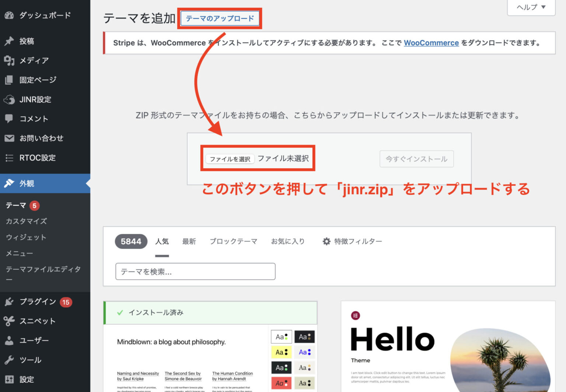The image size is (566, 392).
Task: Click the プラグイン plugin icon
Action: 9,302
